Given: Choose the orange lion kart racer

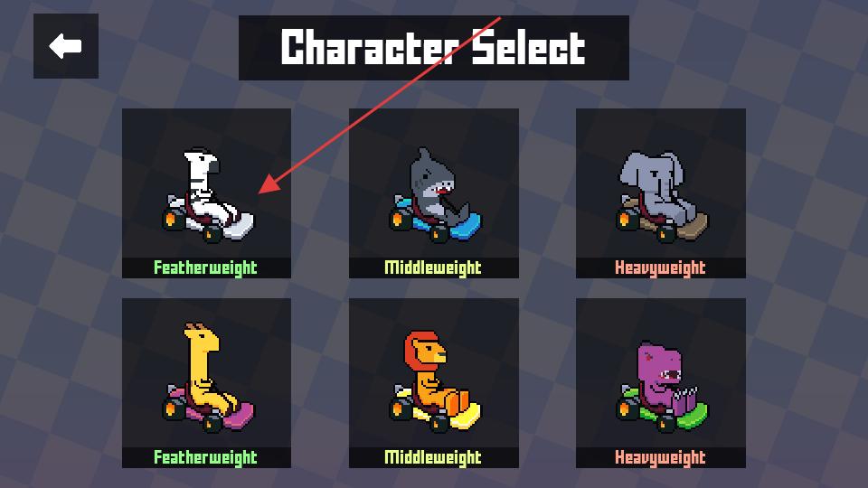Looking at the screenshot, I should coord(433,383).
